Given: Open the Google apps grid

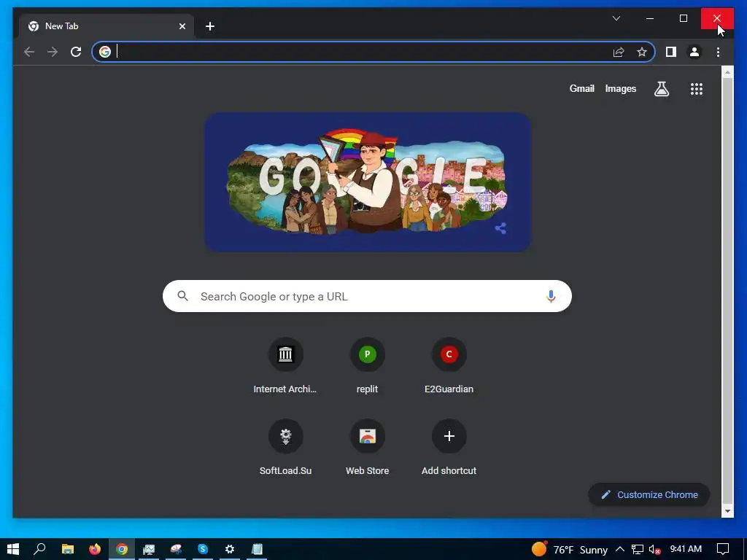Looking at the screenshot, I should coord(697,88).
